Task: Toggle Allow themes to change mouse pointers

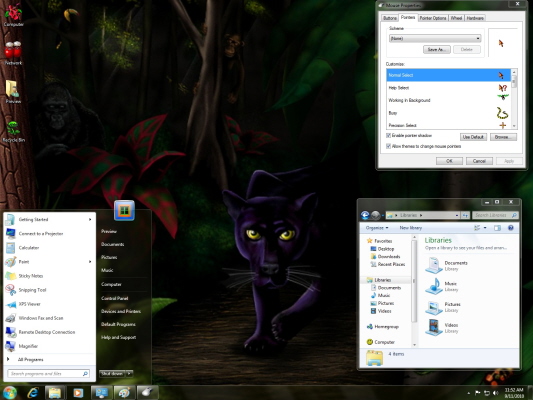Action: 389,146
